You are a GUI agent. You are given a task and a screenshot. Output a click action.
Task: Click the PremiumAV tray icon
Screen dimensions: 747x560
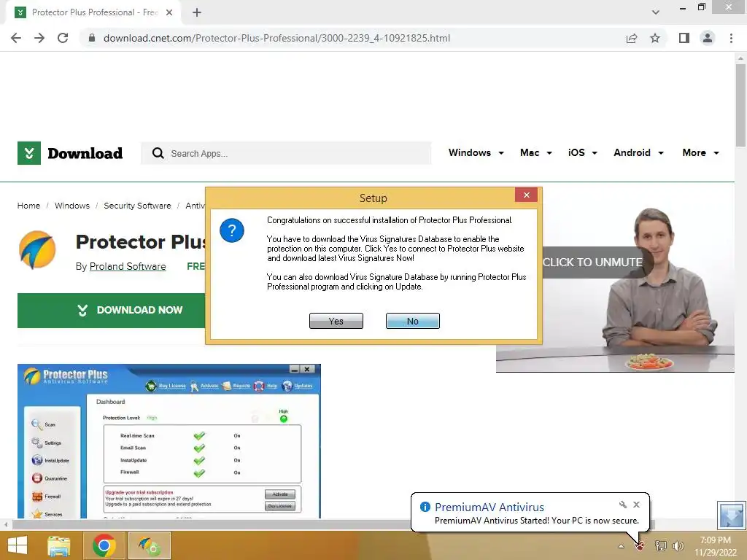coord(639,546)
